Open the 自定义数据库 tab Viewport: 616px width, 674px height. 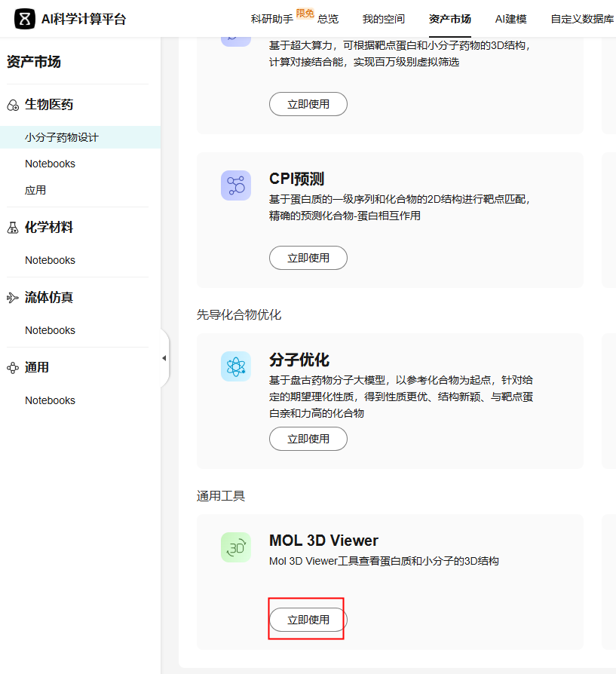point(582,19)
